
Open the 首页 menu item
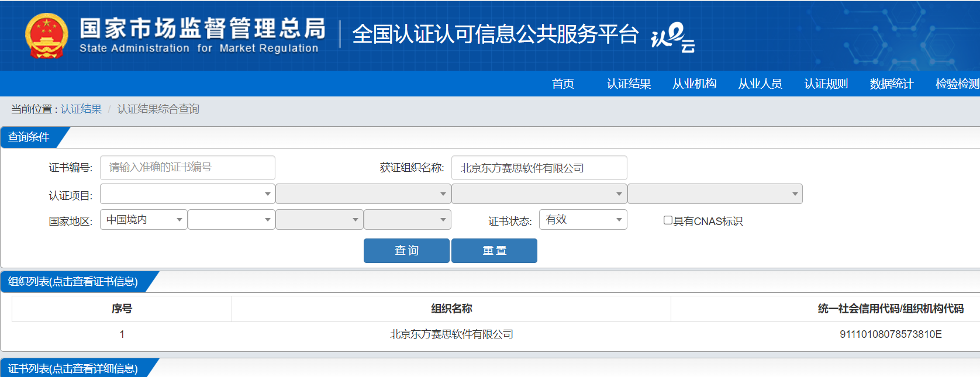(563, 84)
